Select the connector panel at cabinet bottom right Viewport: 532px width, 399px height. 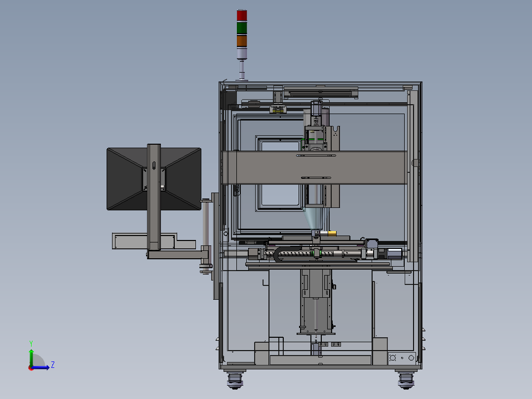click(402, 358)
